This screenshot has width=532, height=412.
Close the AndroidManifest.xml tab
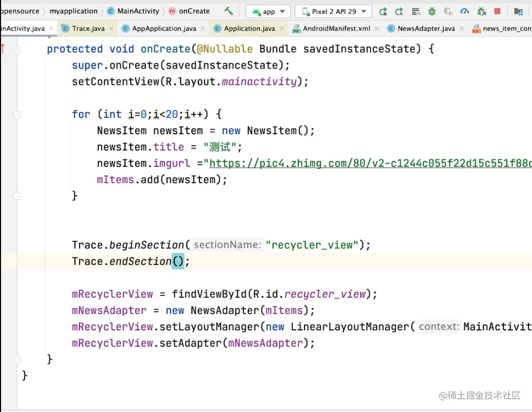(376, 29)
